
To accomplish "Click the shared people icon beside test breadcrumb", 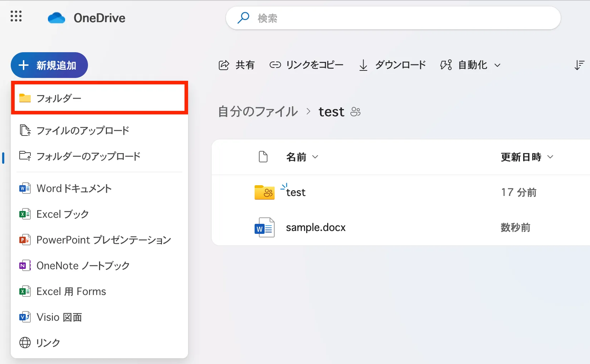I will (355, 112).
